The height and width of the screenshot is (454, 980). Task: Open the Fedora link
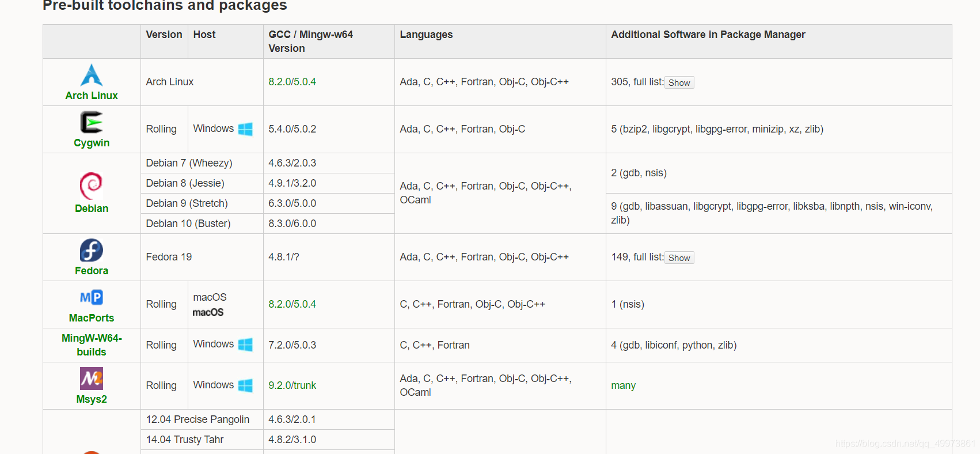click(92, 271)
